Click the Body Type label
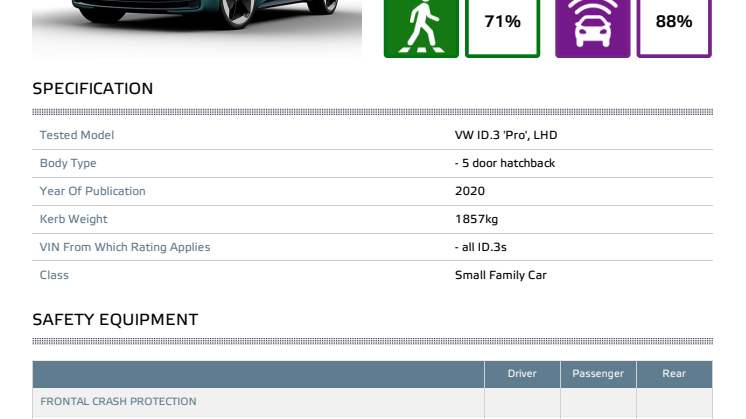Screen dimensions: 746x419 point(68,163)
